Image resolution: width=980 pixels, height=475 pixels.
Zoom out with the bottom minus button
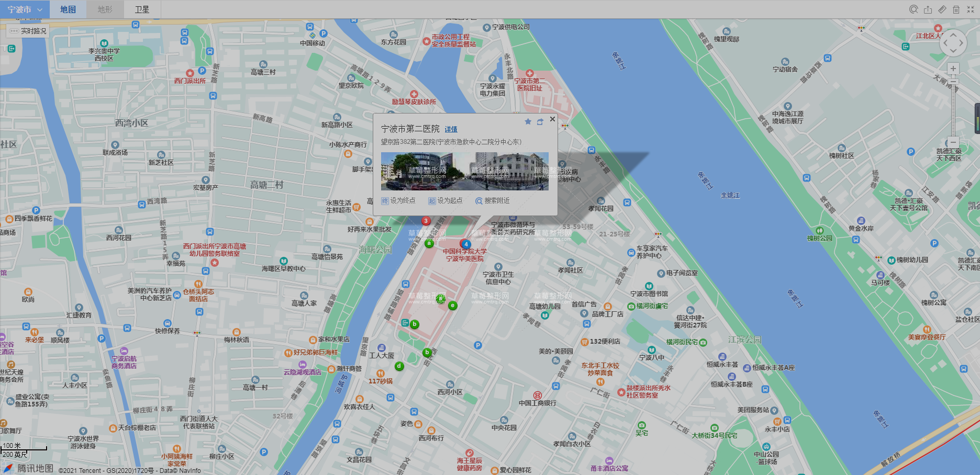coord(953,142)
